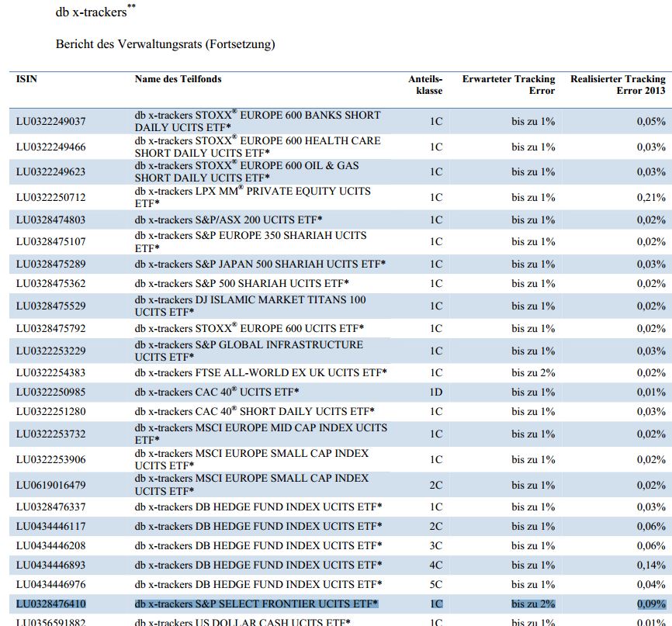Click the EUROPE 600 HEALTH CARE fund name
Screen dimensions: 672x626
point(258,147)
